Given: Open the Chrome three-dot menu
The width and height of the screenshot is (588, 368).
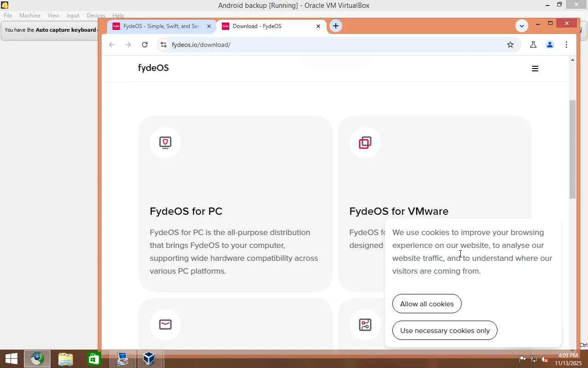Looking at the screenshot, I should coord(566,45).
